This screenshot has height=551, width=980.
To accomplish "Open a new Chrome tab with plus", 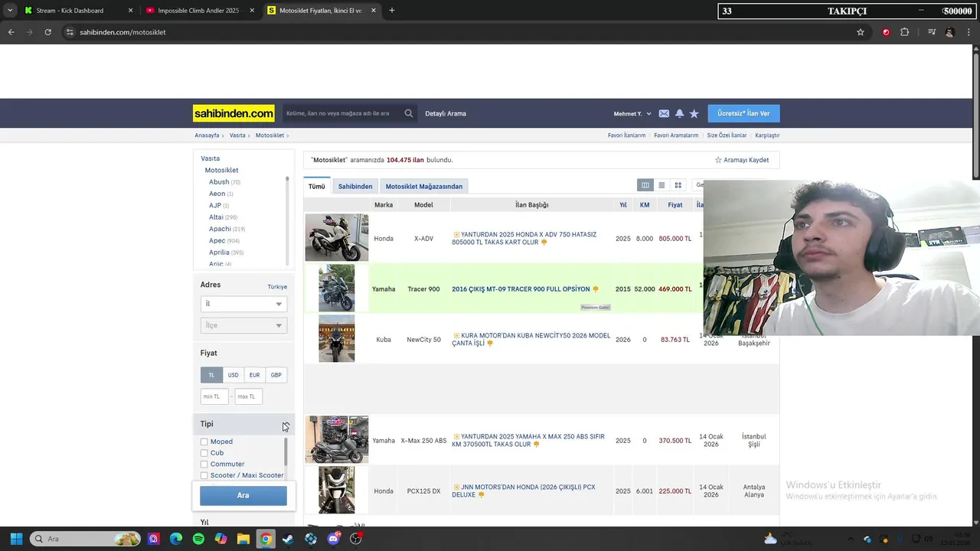I will (x=392, y=11).
